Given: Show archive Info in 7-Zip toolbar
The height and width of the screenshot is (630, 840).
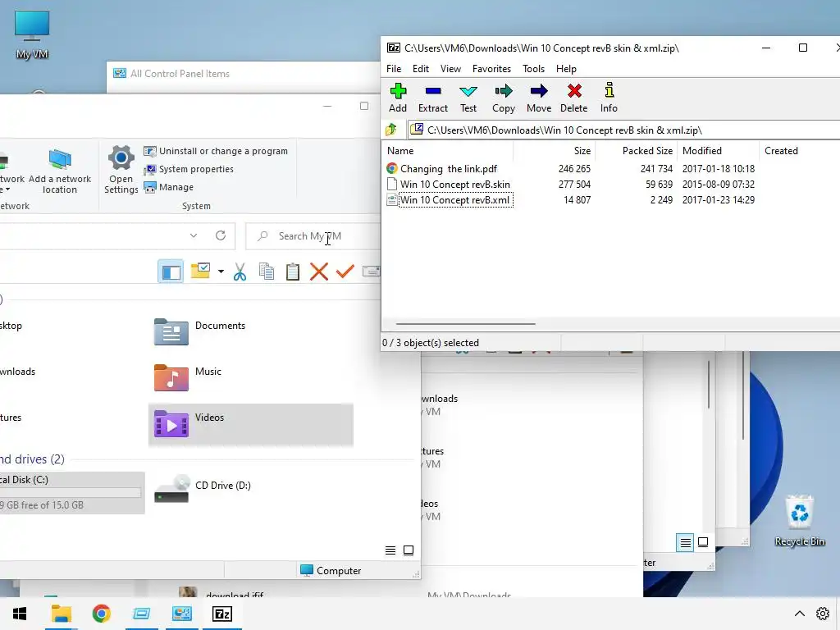Looking at the screenshot, I should [x=609, y=98].
